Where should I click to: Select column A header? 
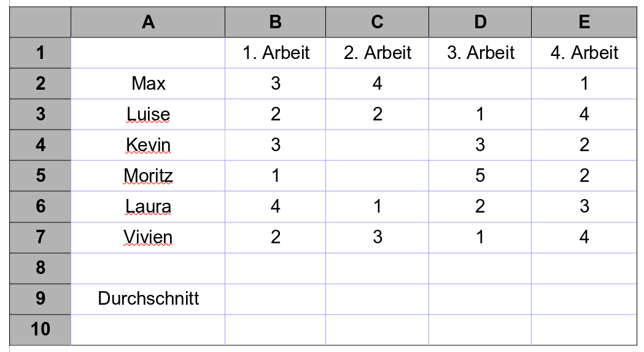coord(148,22)
